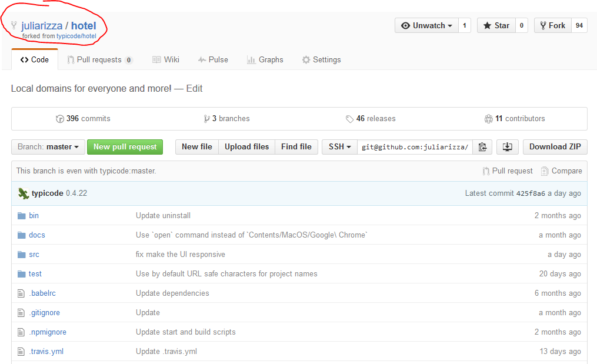Click the commits history clock icon
The height and width of the screenshot is (364, 597).
pyautogui.click(x=60, y=119)
